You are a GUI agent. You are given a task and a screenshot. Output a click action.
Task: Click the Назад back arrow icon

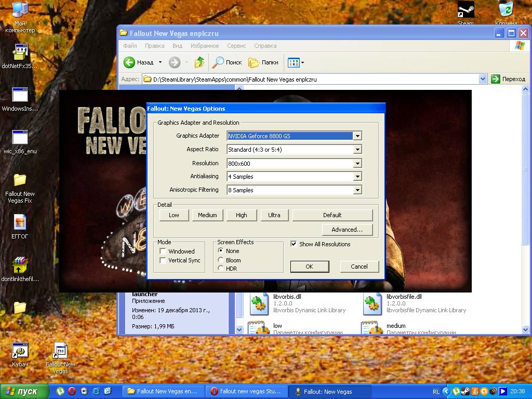coord(129,62)
